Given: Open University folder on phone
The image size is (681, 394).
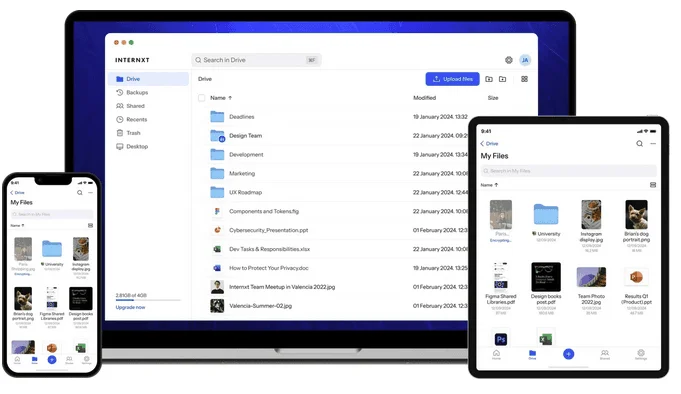Looking at the screenshot, I should 52,255.
